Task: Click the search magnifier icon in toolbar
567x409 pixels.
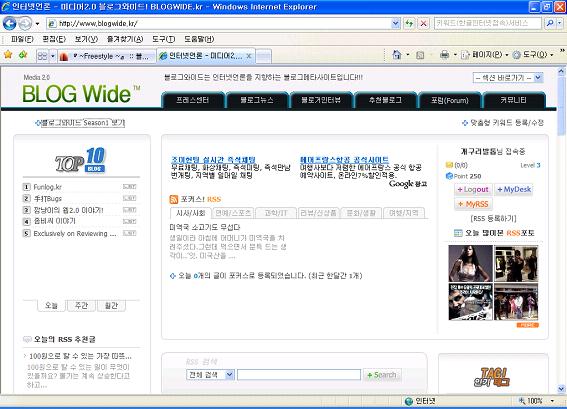Action: (550, 24)
